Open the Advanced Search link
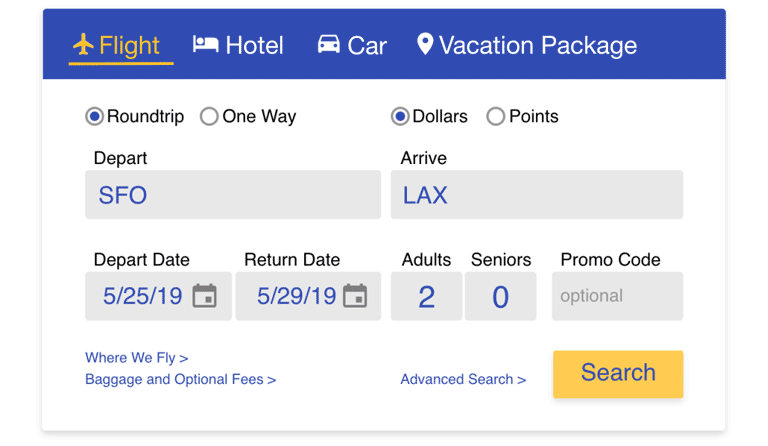The image size is (768, 446). [463, 379]
